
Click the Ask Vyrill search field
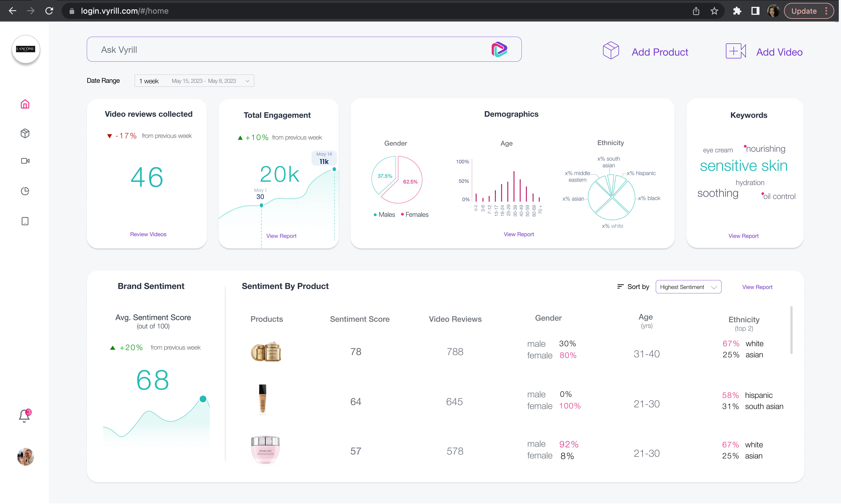click(285, 50)
